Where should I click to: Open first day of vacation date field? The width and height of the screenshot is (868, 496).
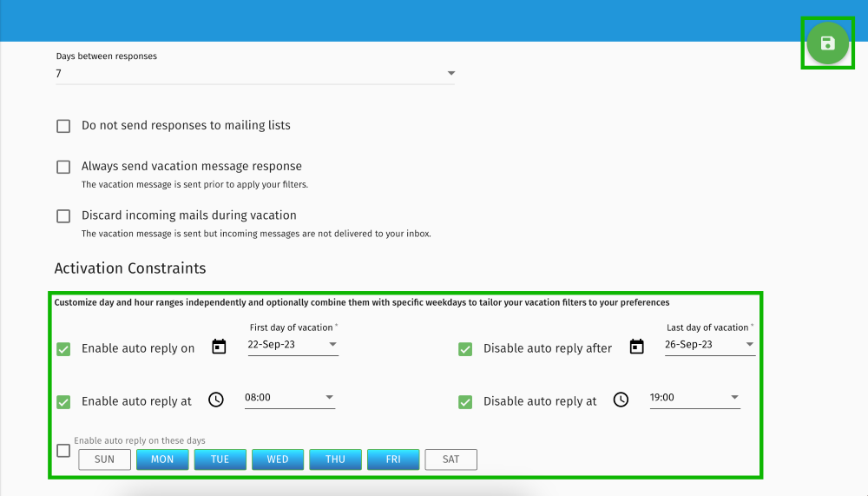292,345
